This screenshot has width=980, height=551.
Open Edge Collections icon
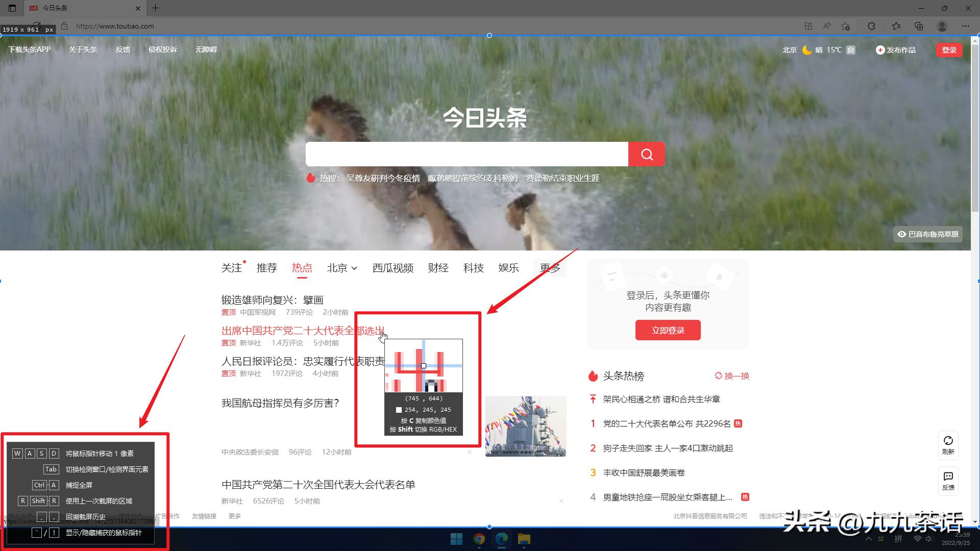(919, 26)
